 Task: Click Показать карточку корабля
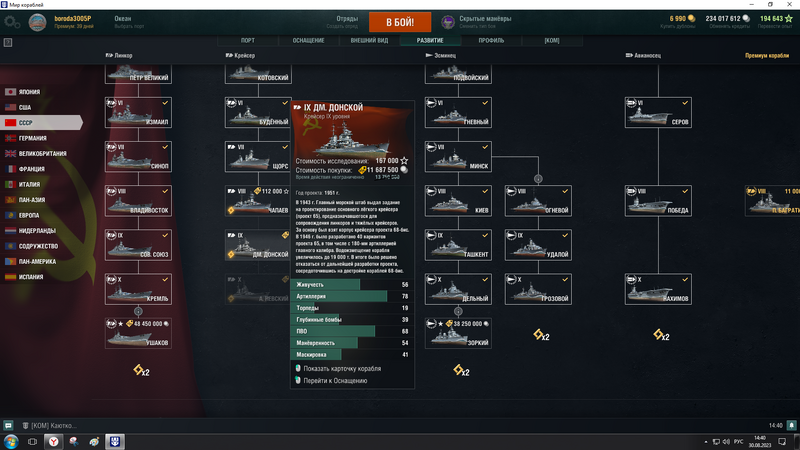342,368
